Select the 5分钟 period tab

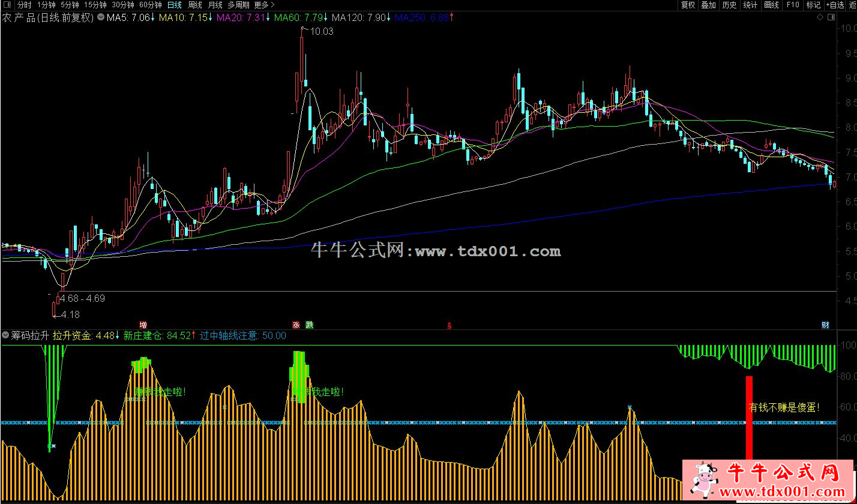click(x=70, y=5)
